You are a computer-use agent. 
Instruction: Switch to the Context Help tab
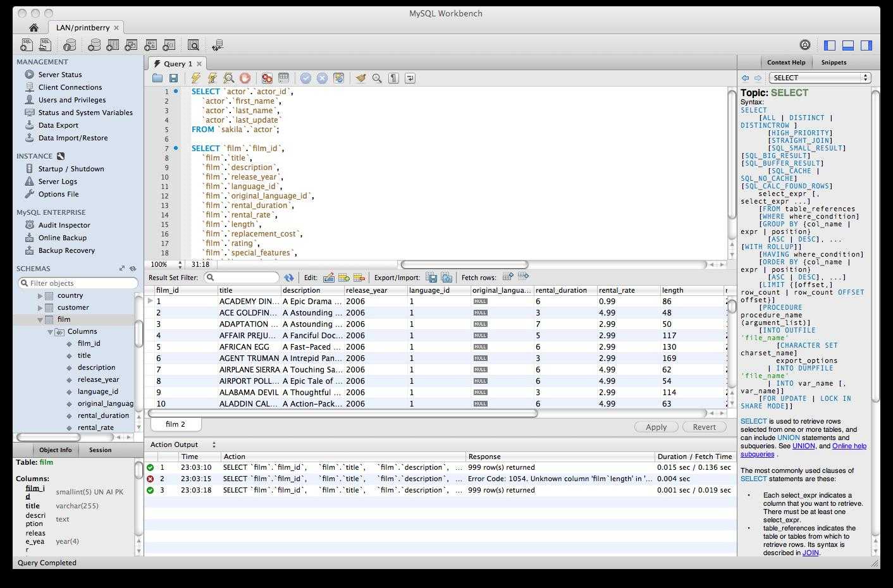786,62
